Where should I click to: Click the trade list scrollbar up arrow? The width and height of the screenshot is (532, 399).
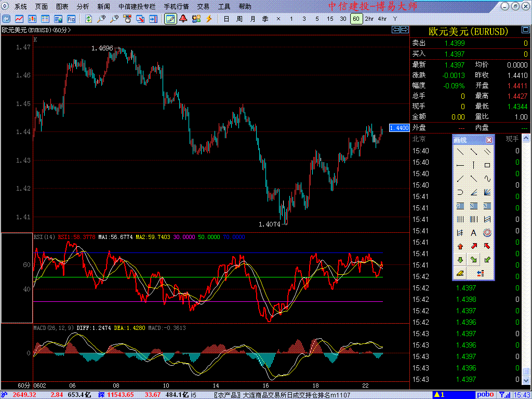click(525, 138)
